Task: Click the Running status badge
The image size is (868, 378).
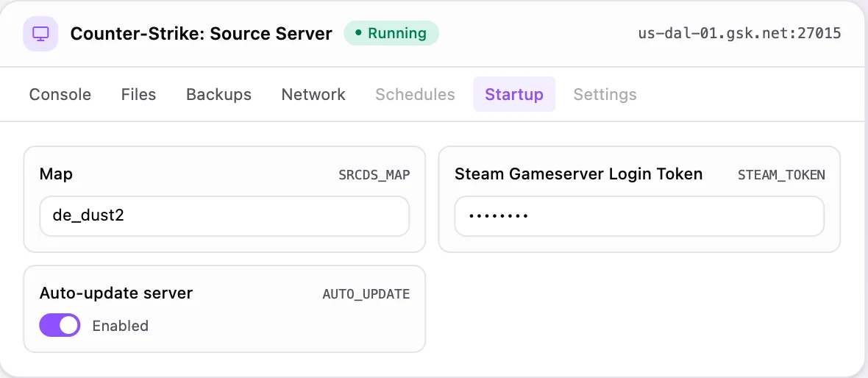Action: pos(391,33)
